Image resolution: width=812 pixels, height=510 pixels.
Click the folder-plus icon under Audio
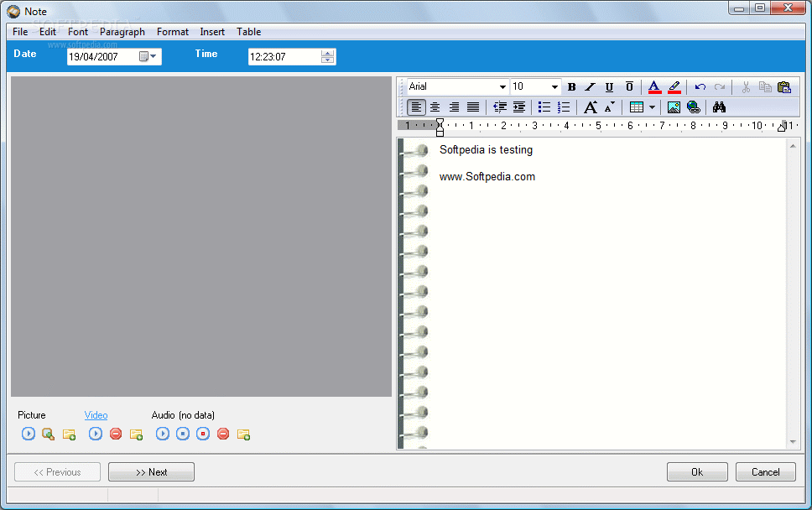pos(243,435)
